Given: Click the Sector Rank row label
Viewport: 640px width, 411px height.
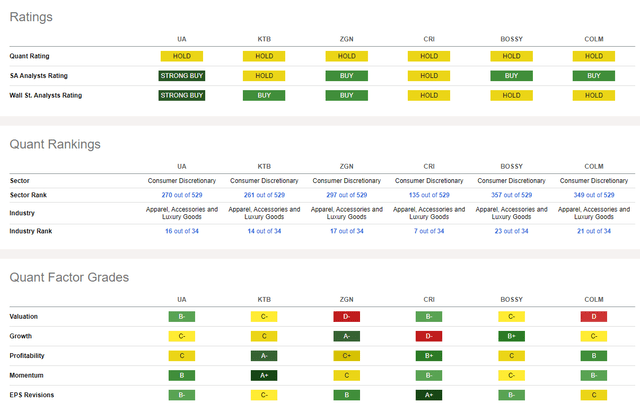Looking at the screenshot, I should 28,195.
